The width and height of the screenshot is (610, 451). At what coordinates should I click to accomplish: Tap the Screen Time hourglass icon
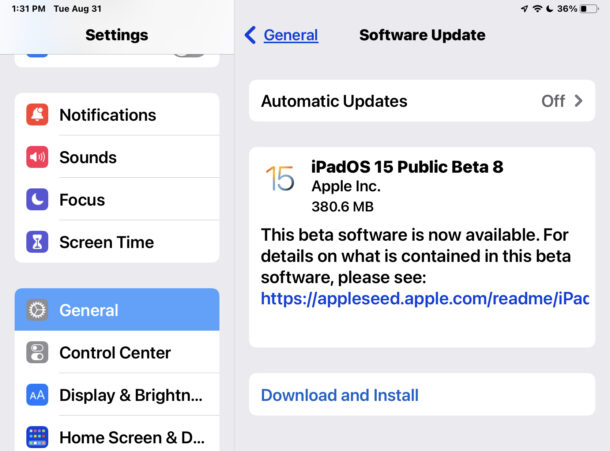pos(37,242)
